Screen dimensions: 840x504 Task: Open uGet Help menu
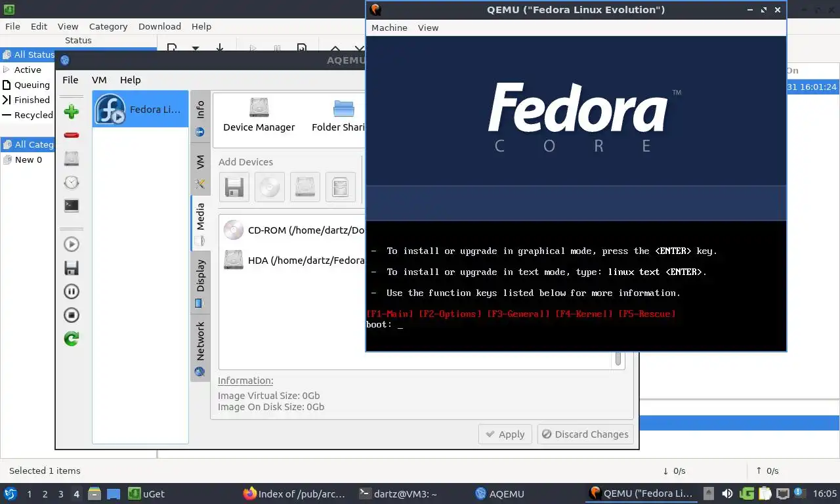(201, 26)
